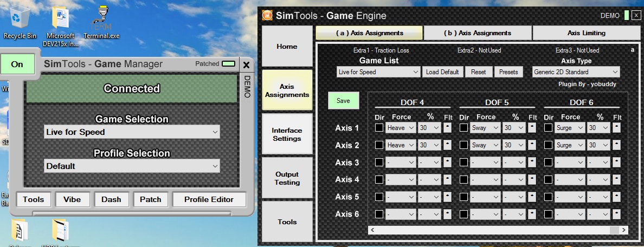Open Axis 1 DOF 6 percent dropdown
Viewport: 644px width, 247px height.
click(598, 128)
